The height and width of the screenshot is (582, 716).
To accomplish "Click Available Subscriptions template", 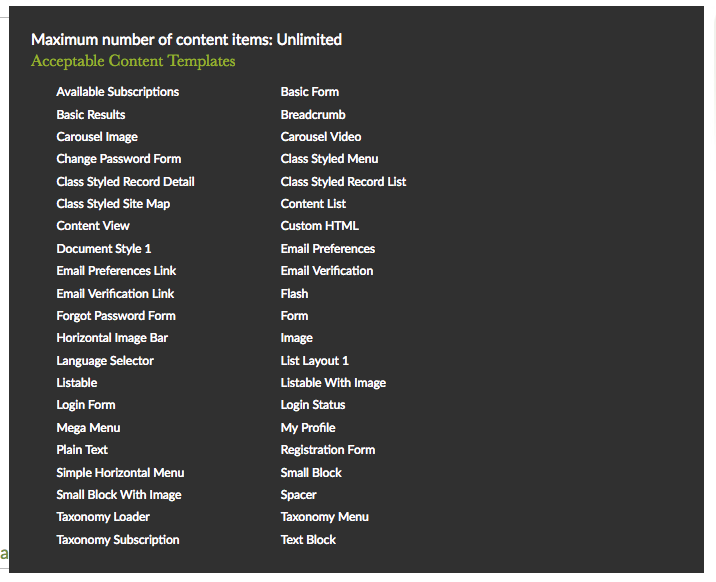I will pyautogui.click(x=117, y=92).
